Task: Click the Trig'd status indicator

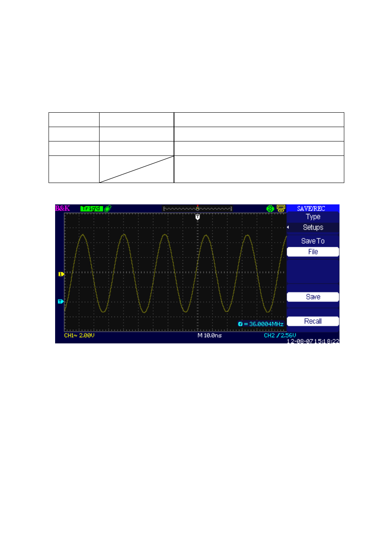Action: pyautogui.click(x=91, y=208)
